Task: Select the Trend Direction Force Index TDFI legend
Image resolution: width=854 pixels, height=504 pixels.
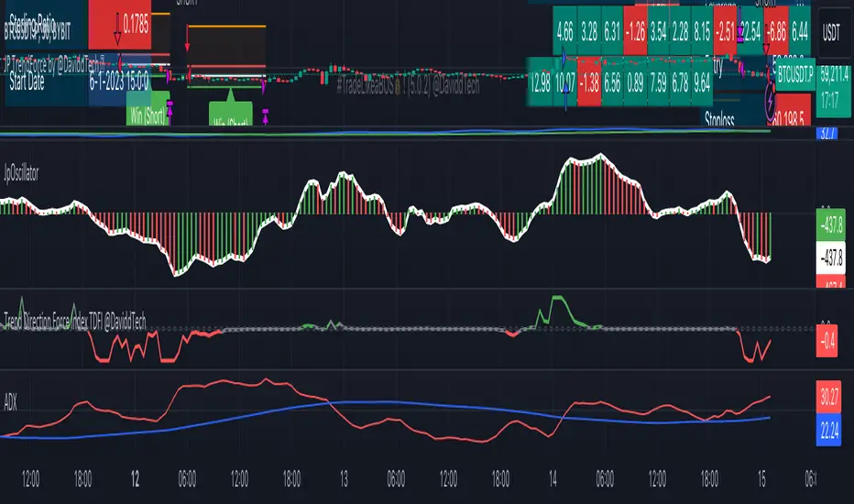Action: click(75, 321)
